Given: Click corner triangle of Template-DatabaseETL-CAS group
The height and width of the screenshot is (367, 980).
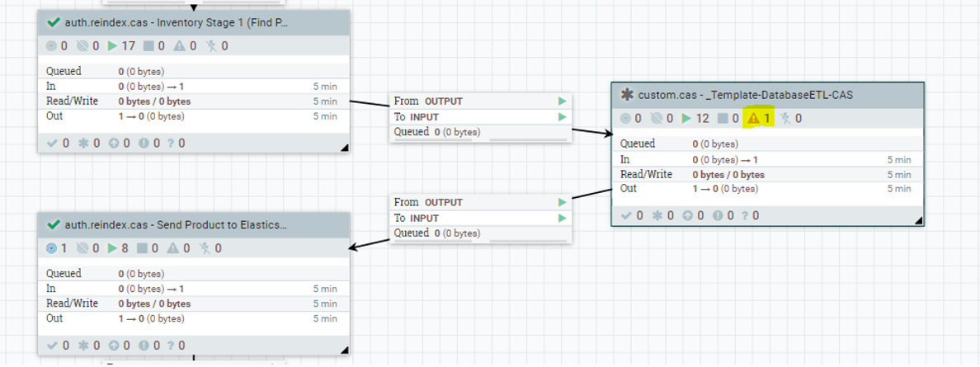Looking at the screenshot, I should tap(918, 220).
